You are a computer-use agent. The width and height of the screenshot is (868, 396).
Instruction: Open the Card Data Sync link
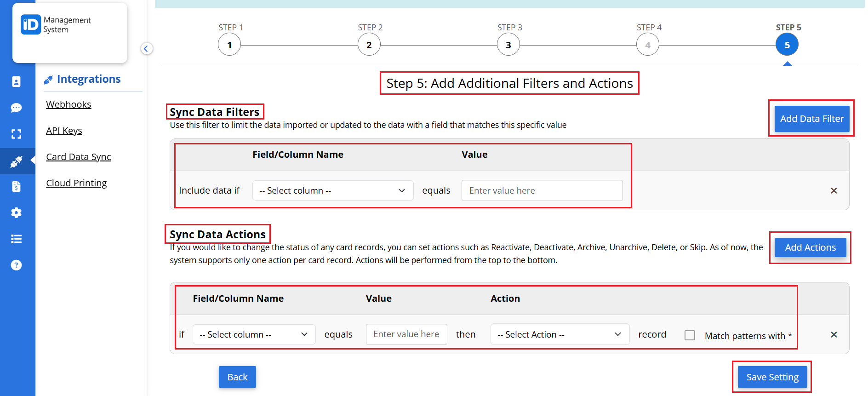tap(79, 157)
